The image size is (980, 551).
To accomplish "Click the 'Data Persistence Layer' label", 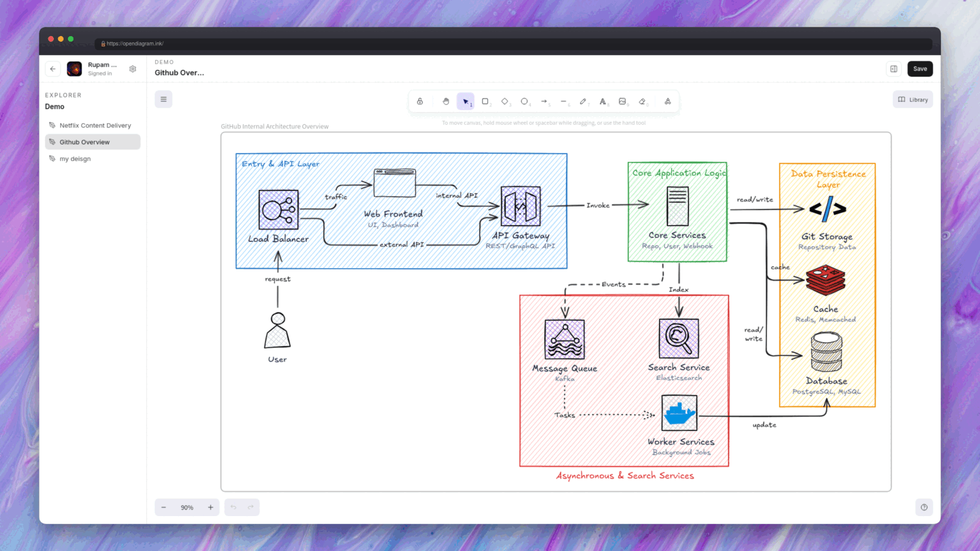I will click(828, 179).
